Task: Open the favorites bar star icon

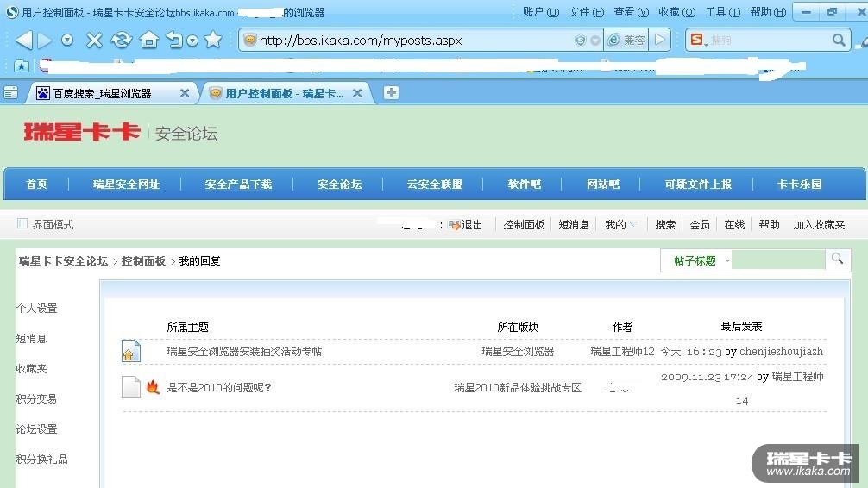Action: (21, 66)
